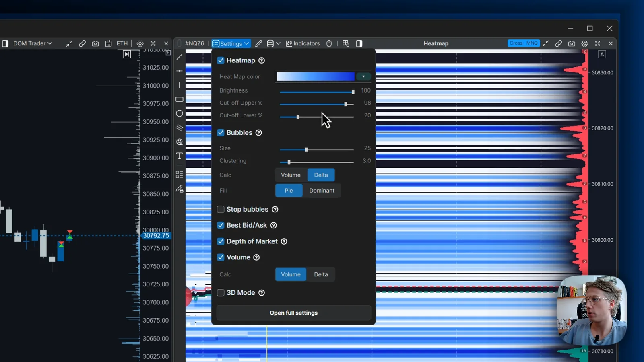Set Volume section Calc to Delta
This screenshot has width=644, height=362.
pyautogui.click(x=321, y=274)
